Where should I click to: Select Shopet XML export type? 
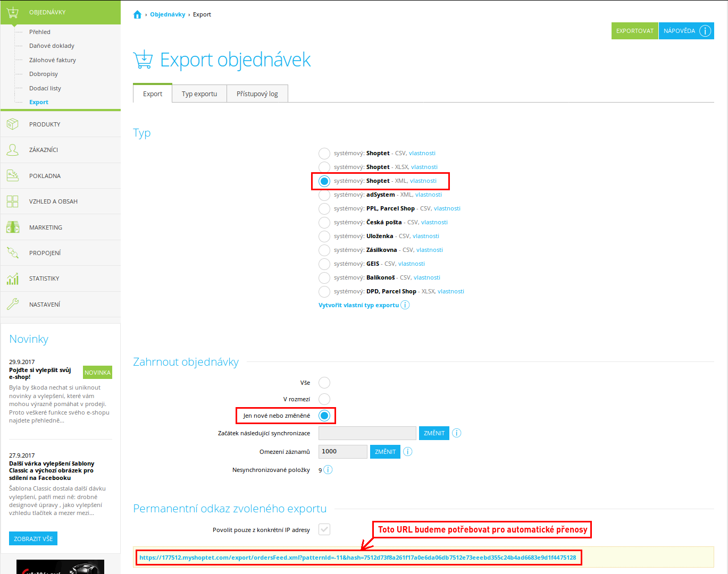[324, 181]
